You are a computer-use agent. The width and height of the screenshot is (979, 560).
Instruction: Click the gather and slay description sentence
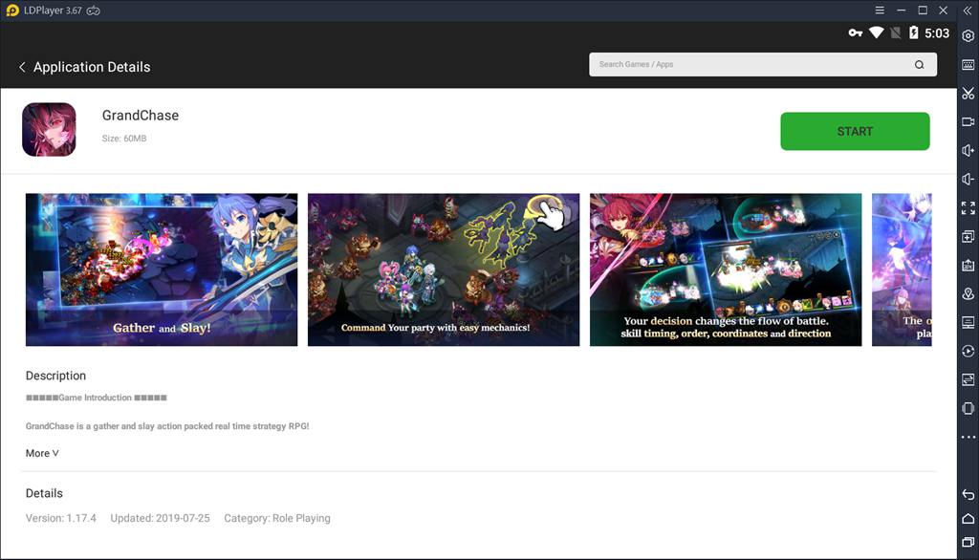pyautogui.click(x=167, y=426)
